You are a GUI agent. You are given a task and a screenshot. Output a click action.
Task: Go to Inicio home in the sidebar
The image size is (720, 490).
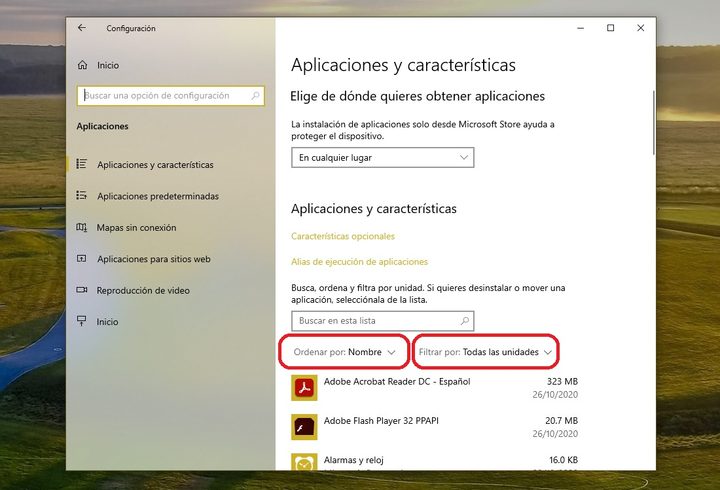click(108, 65)
